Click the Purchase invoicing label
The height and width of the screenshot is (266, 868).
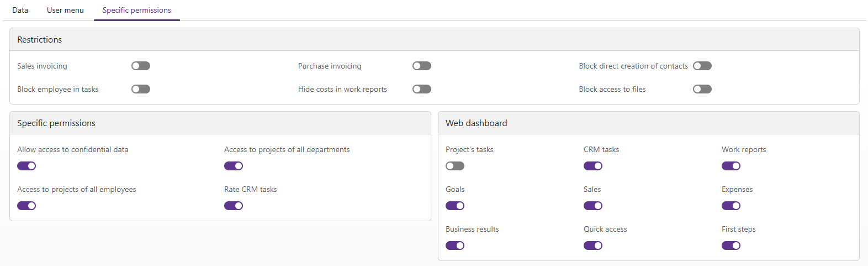pos(330,66)
